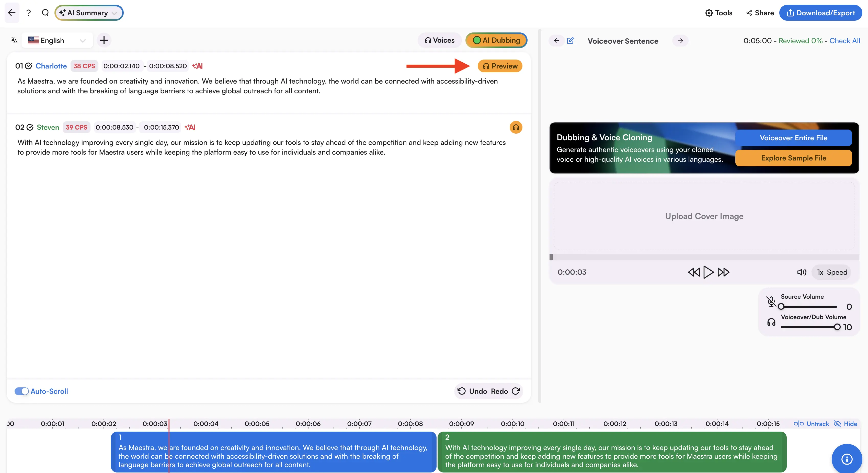
Task: Click the edit pencil icon near Voiceover Sentence
Action: click(x=570, y=41)
